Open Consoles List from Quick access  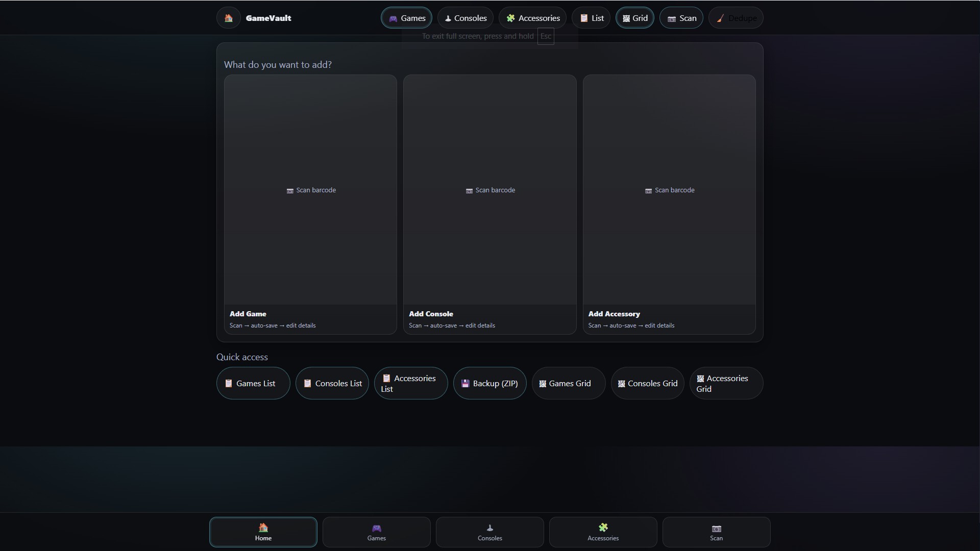(332, 383)
